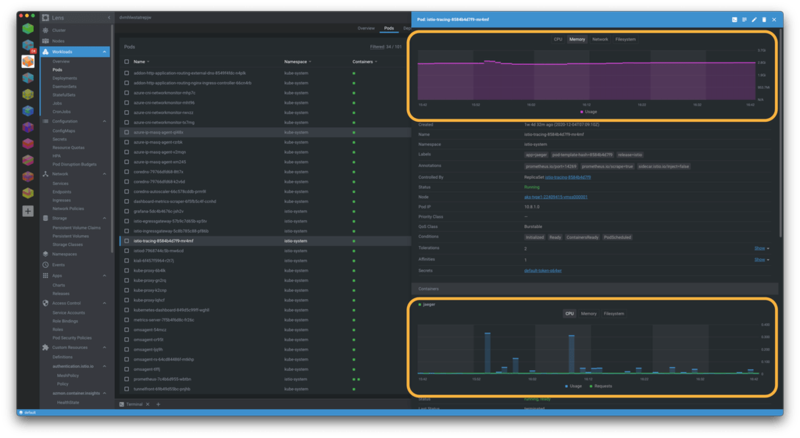Image resolution: width=800 pixels, height=438 pixels.
Task: Collapse the Apps section chevron
Action: coord(105,276)
